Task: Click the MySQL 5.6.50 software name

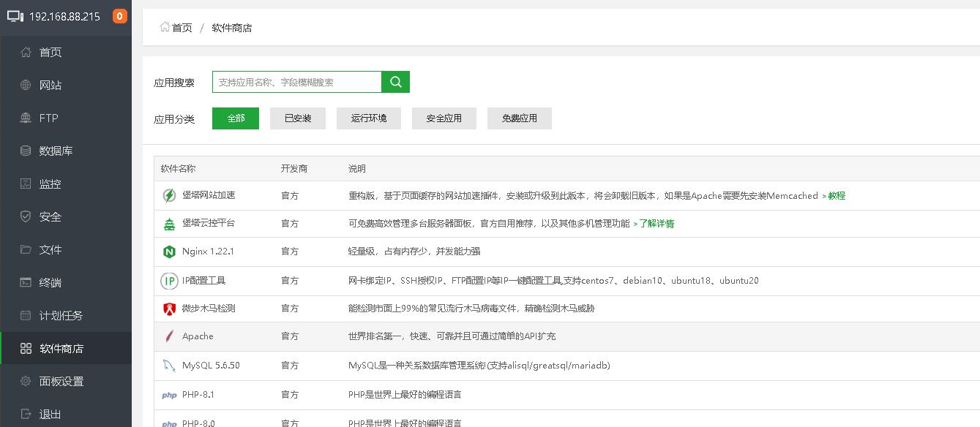Action: click(x=211, y=366)
